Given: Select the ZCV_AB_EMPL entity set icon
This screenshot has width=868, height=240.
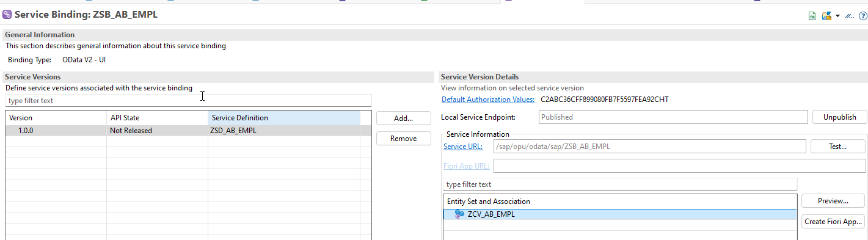Looking at the screenshot, I should click(x=459, y=214).
